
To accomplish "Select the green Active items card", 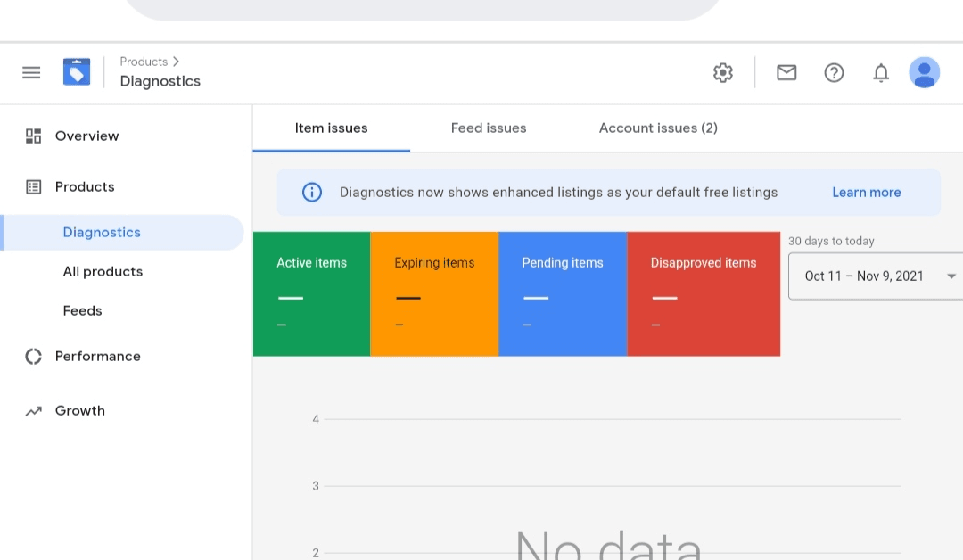I will point(311,294).
